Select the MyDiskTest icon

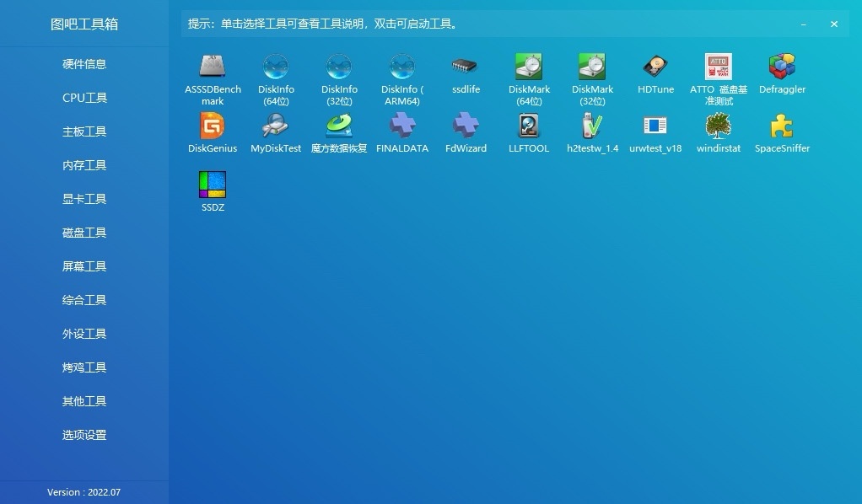coord(276,126)
